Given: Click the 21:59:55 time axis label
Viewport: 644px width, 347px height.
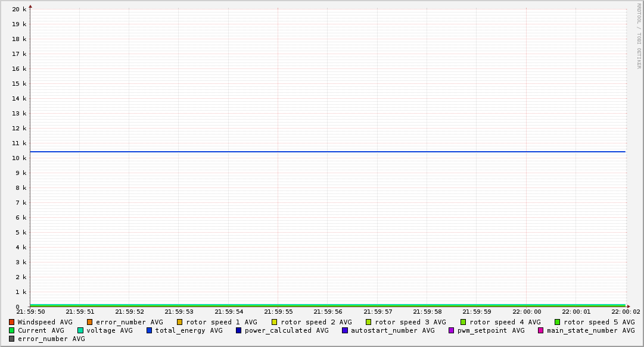Looking at the screenshot, I should (x=278, y=311).
